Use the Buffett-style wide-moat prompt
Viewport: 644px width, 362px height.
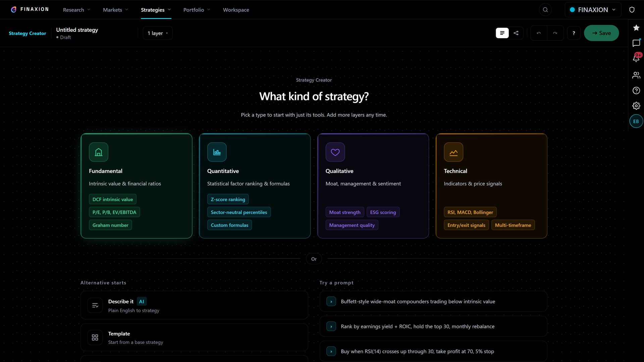(x=433, y=302)
